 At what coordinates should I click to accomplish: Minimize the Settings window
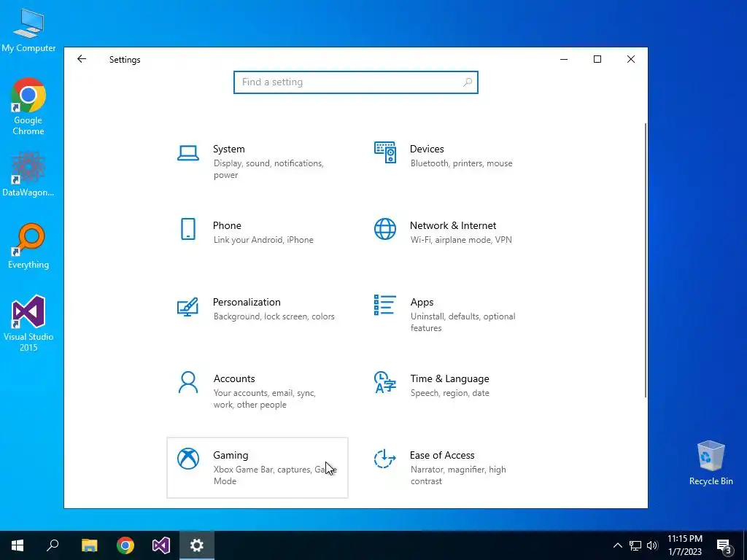tap(564, 60)
